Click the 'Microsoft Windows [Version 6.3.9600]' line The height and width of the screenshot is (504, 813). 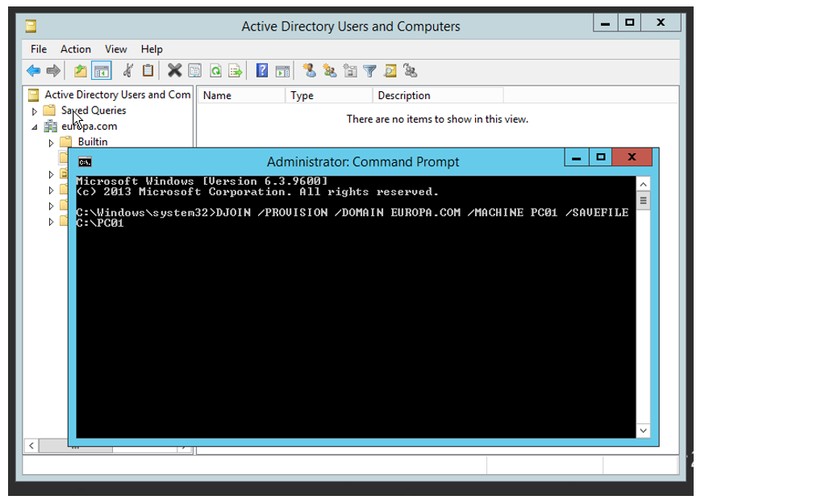coord(202,181)
